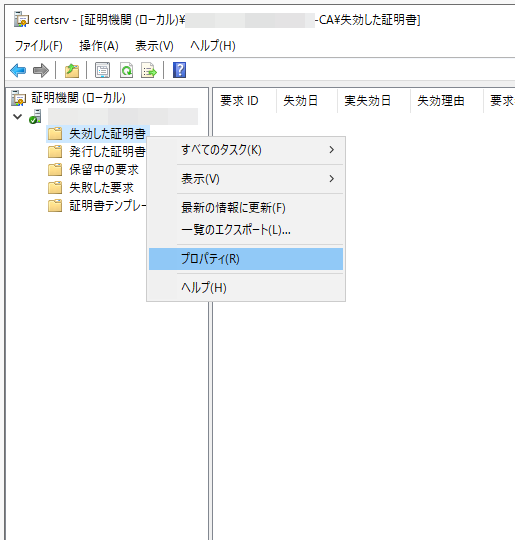Click the blue Help question-mark icon

click(x=179, y=70)
